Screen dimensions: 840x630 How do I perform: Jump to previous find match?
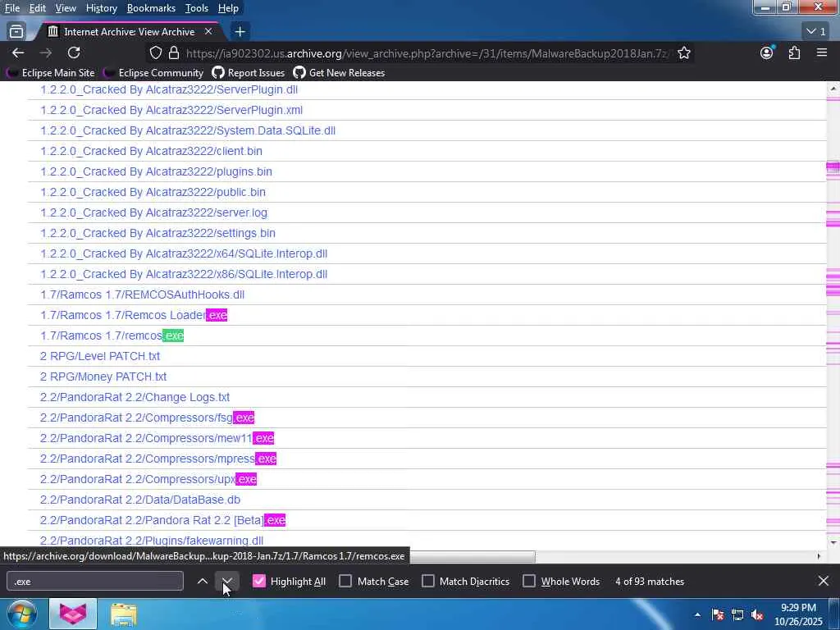(x=203, y=582)
